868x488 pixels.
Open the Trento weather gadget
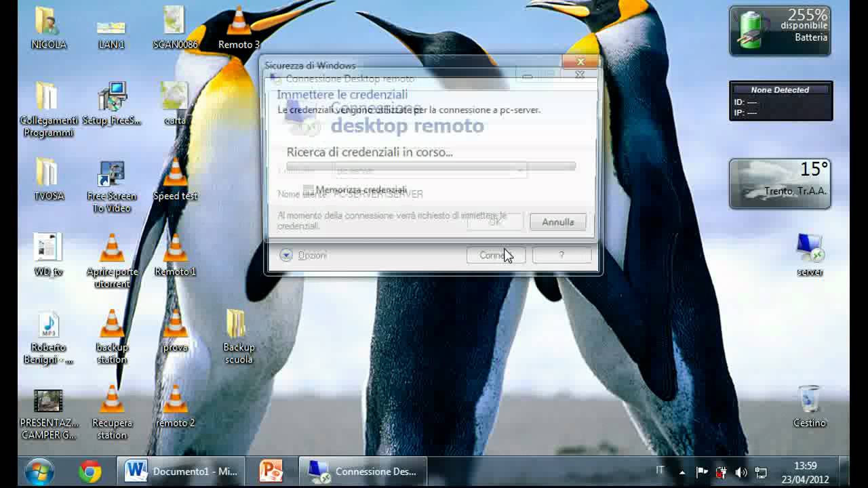pyautogui.click(x=780, y=184)
